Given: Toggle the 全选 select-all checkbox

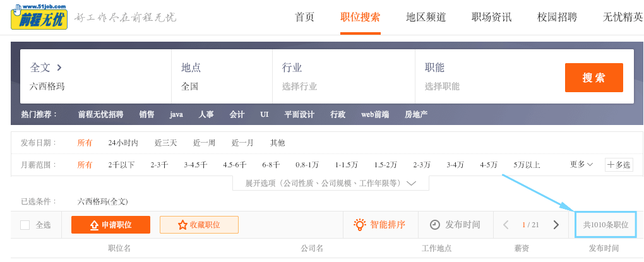Looking at the screenshot, I should pyautogui.click(x=25, y=225).
